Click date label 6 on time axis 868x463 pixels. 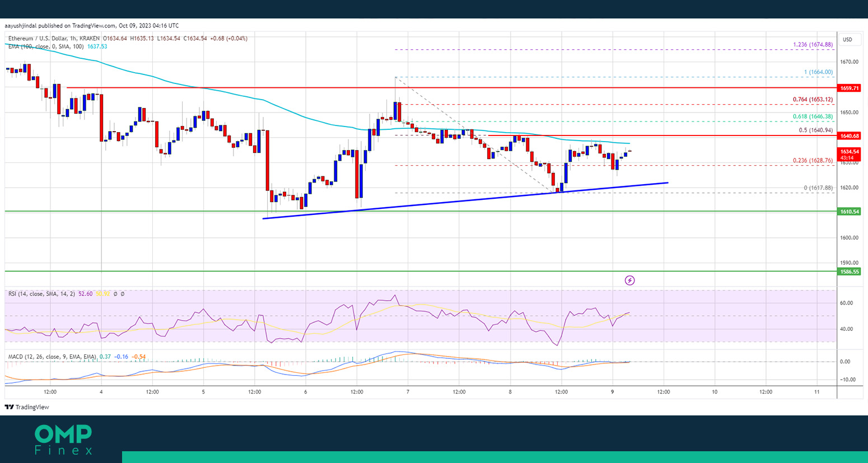click(x=306, y=392)
